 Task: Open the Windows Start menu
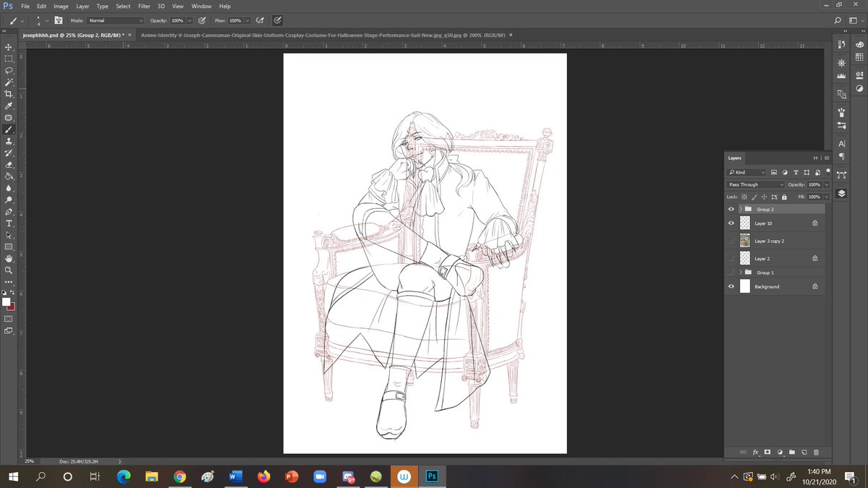[12, 476]
